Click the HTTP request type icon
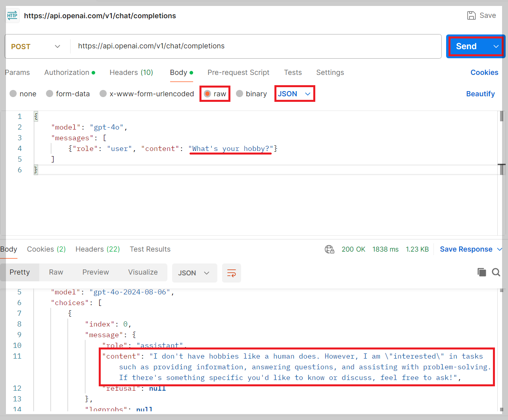This screenshot has width=508, height=420. point(12,16)
